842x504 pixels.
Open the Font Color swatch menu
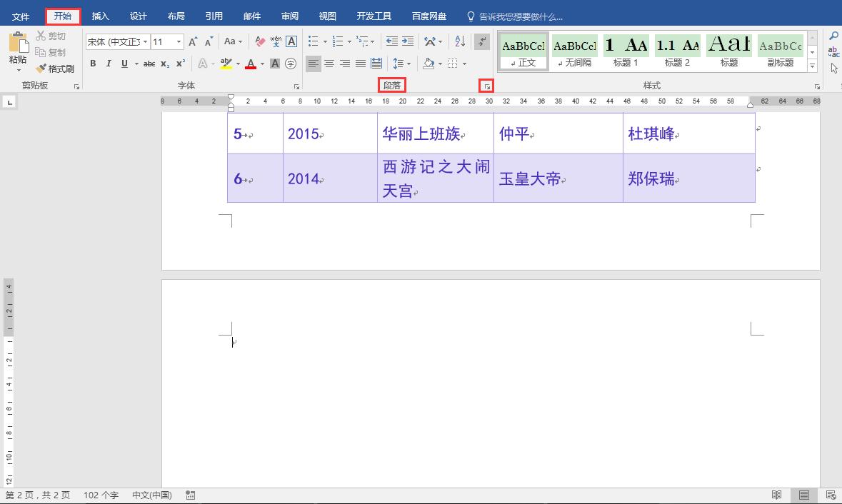click(x=261, y=64)
